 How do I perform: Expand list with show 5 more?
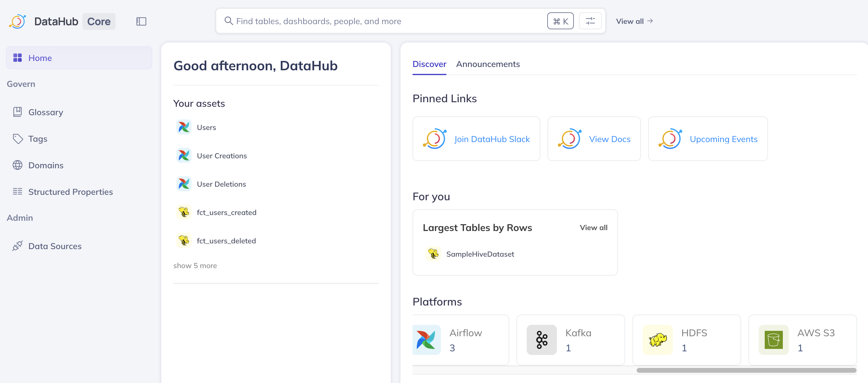195,266
